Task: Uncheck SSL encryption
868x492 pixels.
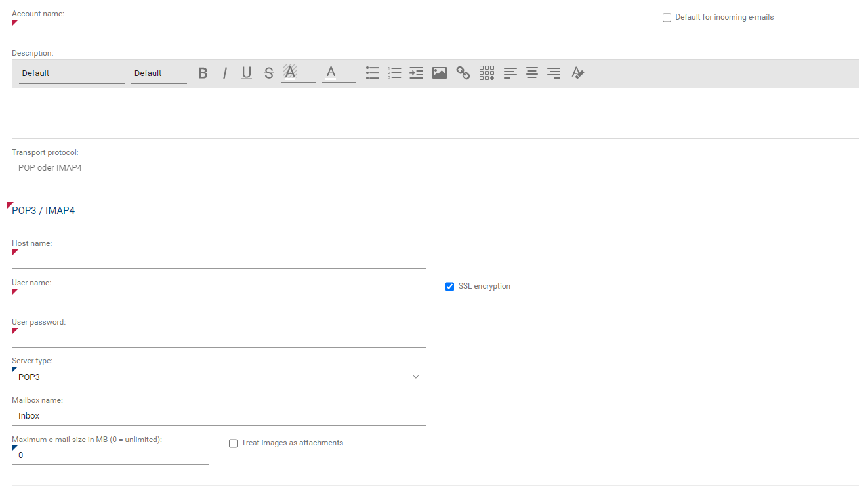Action: 449,287
